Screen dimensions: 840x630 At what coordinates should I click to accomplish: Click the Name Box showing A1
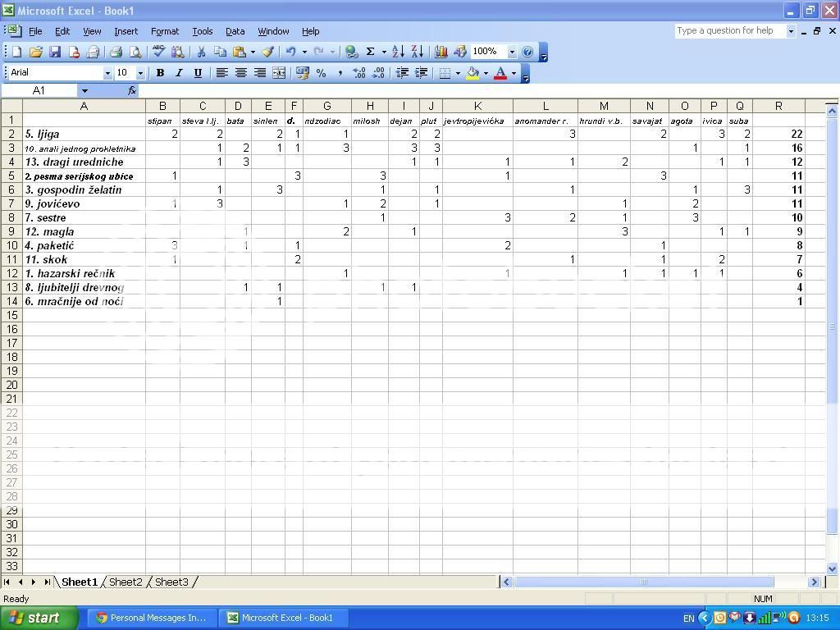coord(39,90)
